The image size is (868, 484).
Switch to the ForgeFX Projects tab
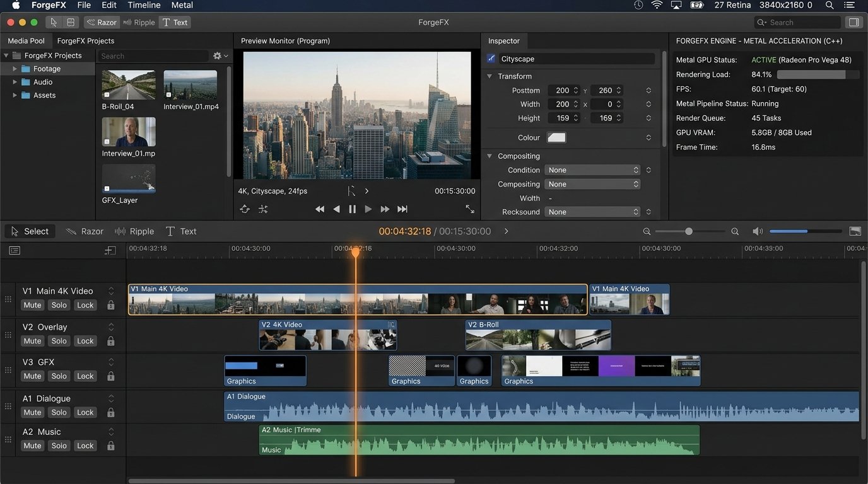86,41
